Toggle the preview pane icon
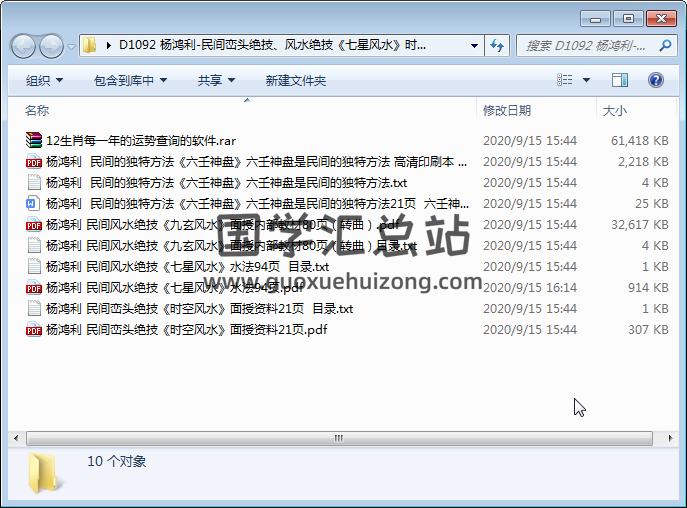 tap(620, 80)
